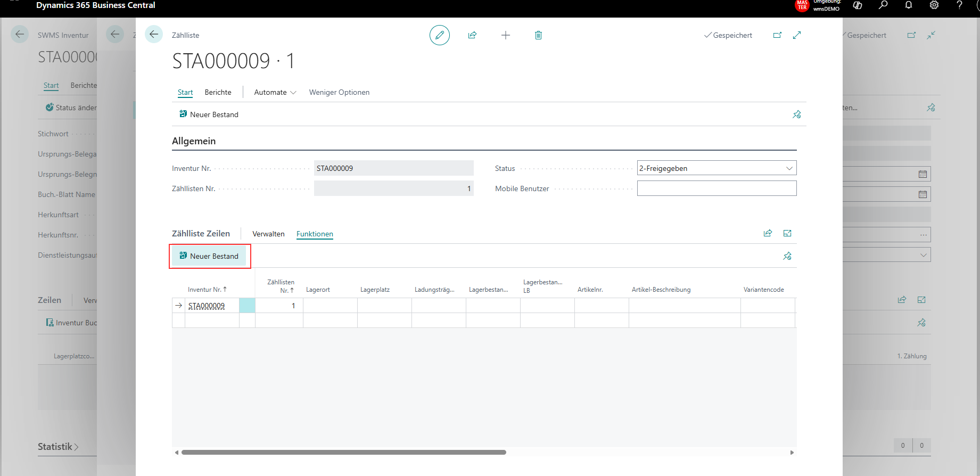Click Dynamics 365 Business Central title
980x476 pixels.
(96, 5)
